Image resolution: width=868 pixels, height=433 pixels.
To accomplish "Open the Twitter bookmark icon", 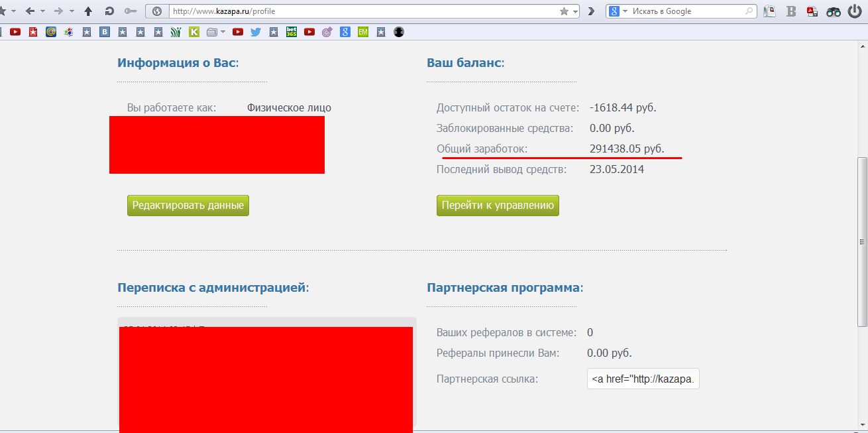I will [x=256, y=32].
